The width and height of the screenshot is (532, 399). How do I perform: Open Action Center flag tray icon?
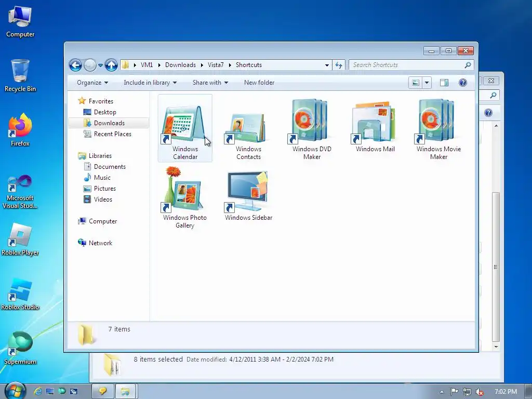coord(454,392)
